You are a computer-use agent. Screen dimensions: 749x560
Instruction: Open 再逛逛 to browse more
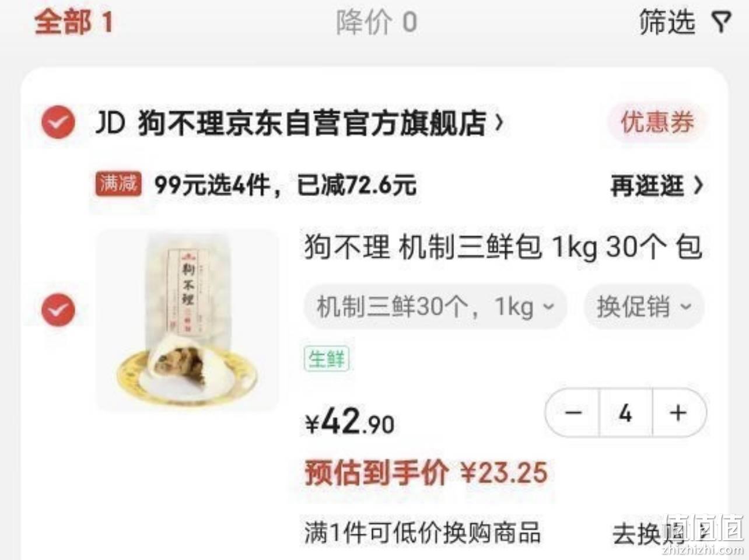(657, 186)
